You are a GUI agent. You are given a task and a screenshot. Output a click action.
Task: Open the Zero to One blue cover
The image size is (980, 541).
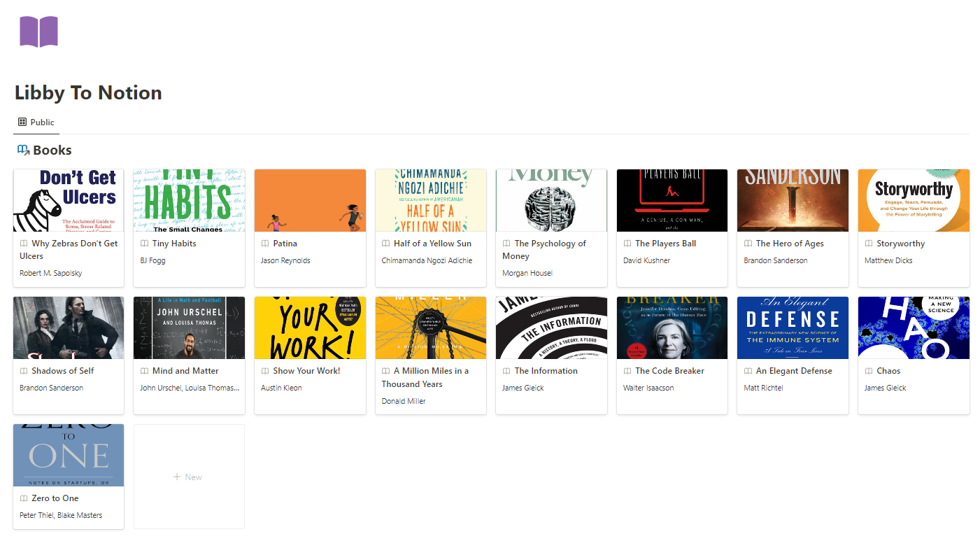[x=69, y=455]
